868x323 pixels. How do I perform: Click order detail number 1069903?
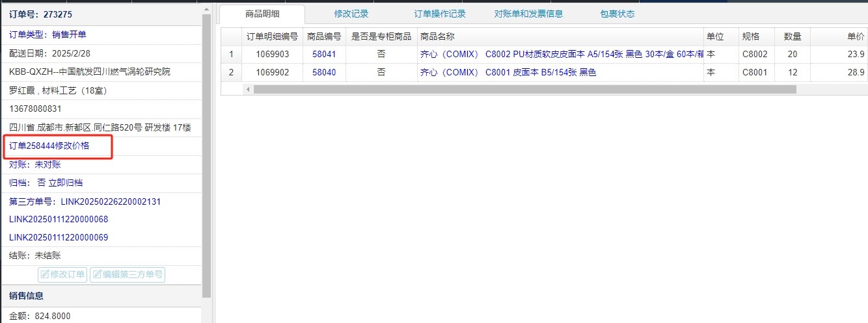click(x=272, y=54)
